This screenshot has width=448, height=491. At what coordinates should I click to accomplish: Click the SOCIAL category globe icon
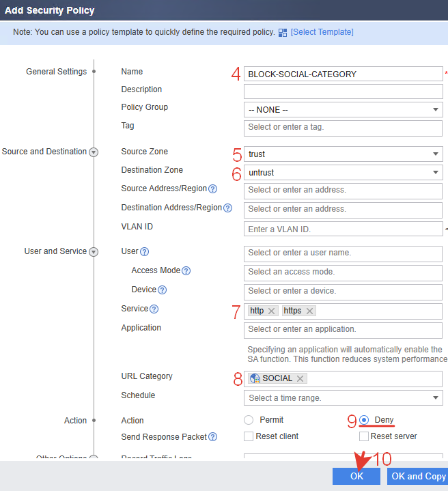255,378
